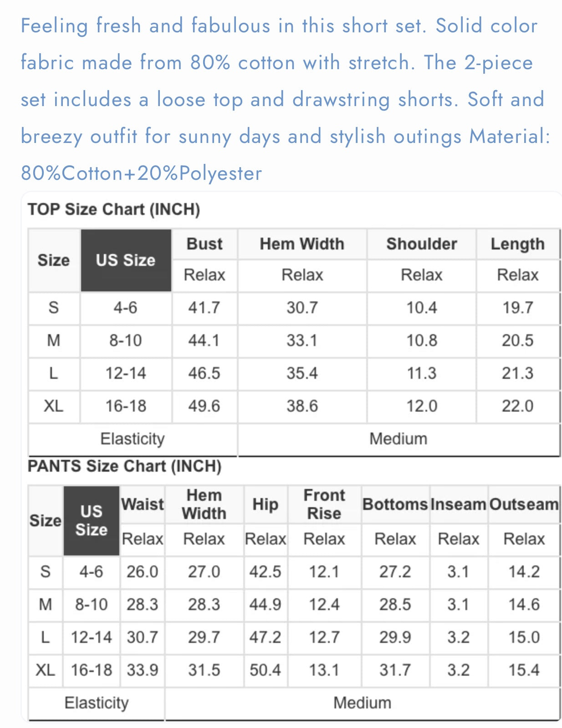Click the Medium elasticity cell in TOP chart
This screenshot has height=728, width=562.
pyautogui.click(x=399, y=439)
